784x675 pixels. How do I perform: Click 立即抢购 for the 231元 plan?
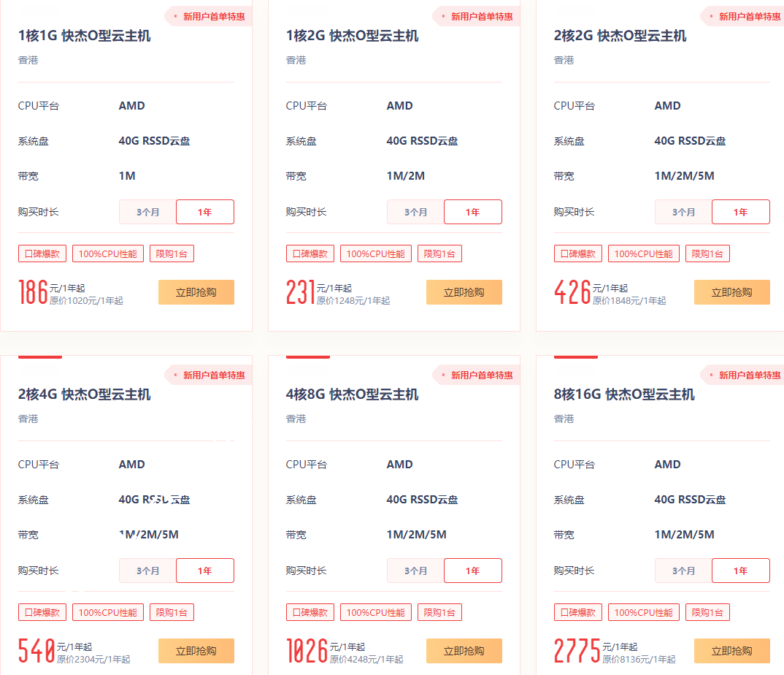pyautogui.click(x=464, y=292)
